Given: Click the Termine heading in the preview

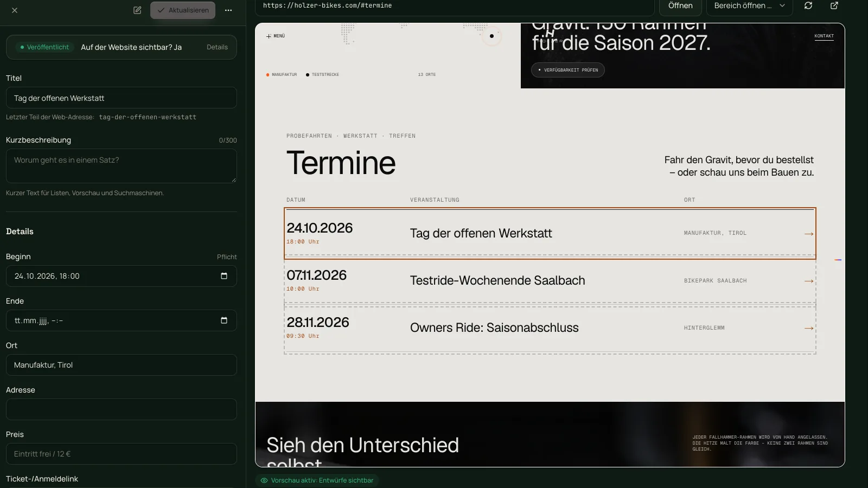Looking at the screenshot, I should [341, 163].
